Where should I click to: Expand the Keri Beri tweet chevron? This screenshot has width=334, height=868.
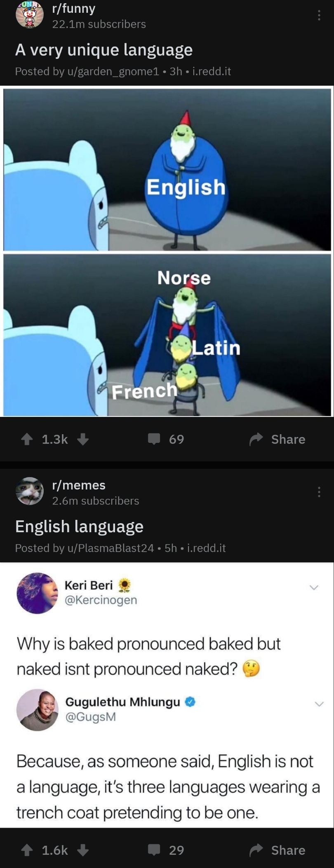pyautogui.click(x=314, y=587)
